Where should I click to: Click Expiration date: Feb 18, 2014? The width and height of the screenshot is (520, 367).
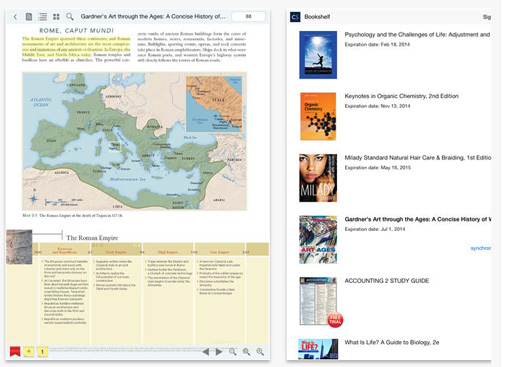(x=377, y=44)
